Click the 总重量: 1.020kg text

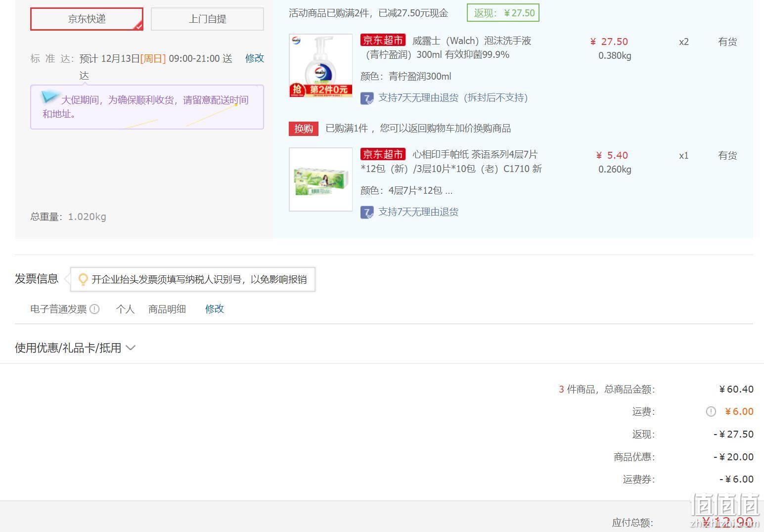coord(68,217)
